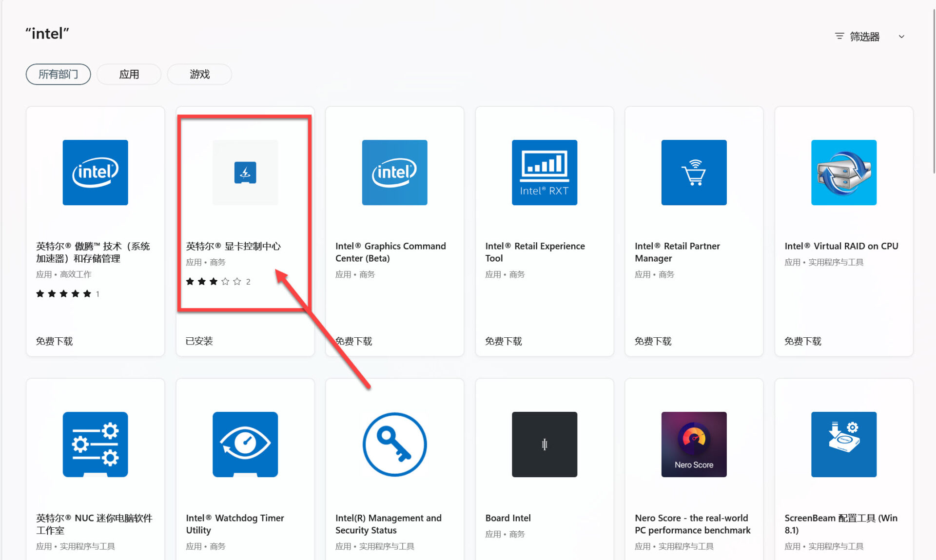Screen dimensions: 936x560
Task: Click the title Board Intel
Action: pyautogui.click(x=507, y=518)
